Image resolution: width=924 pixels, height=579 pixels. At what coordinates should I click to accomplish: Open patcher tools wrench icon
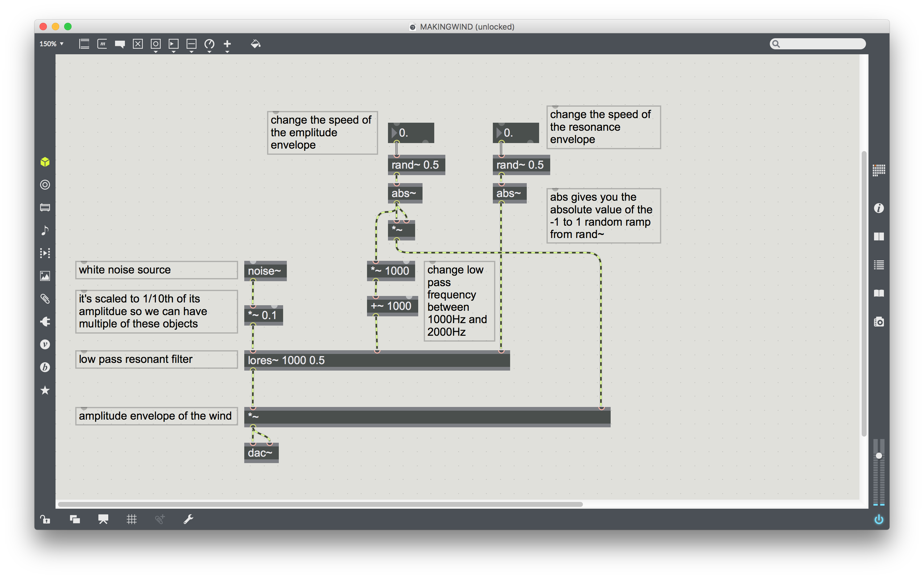[x=188, y=519]
